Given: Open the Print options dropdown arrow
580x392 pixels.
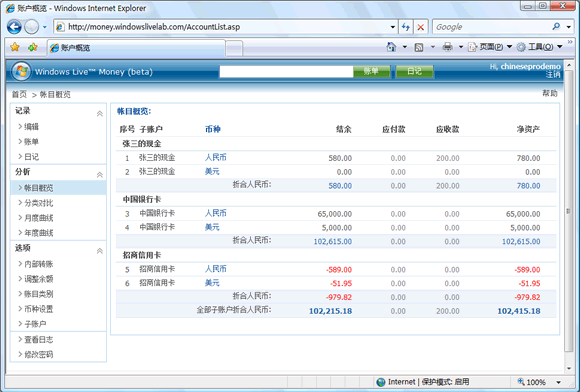Looking at the screenshot, I should pyautogui.click(x=461, y=47).
